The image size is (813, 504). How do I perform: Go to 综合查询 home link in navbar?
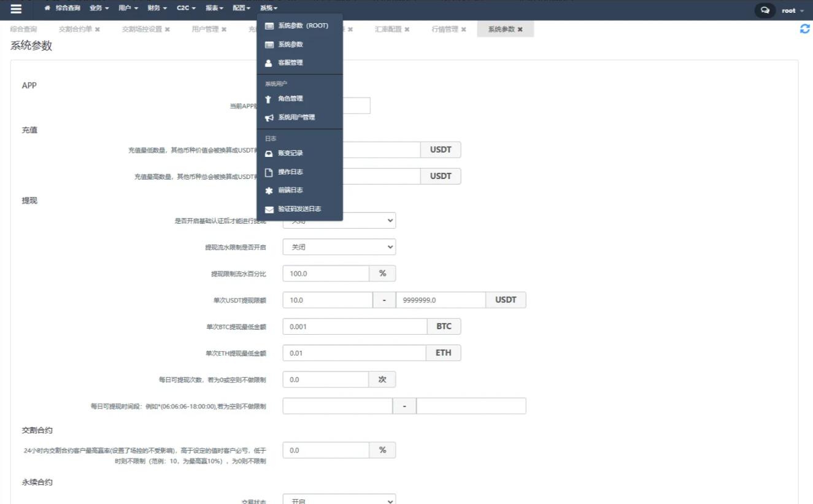pos(63,9)
